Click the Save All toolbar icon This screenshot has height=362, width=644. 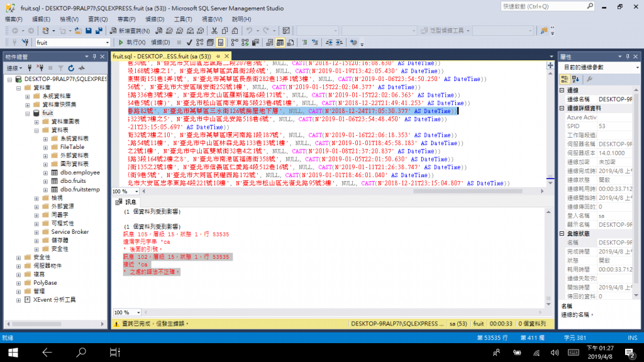(x=99, y=31)
